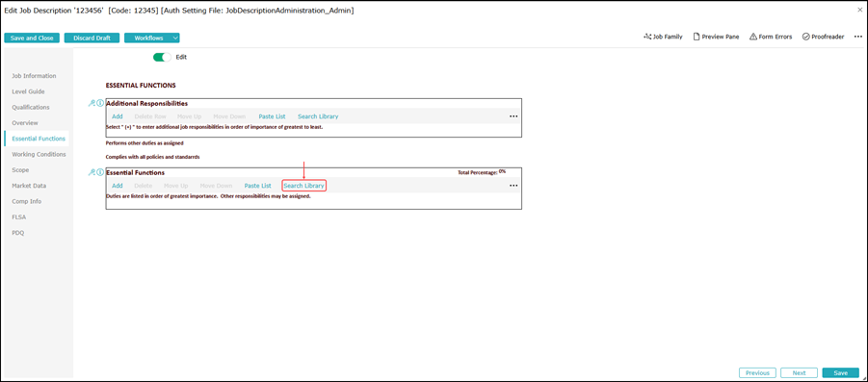Open the Preview Pane
This screenshot has height=382, width=868.
point(716,37)
